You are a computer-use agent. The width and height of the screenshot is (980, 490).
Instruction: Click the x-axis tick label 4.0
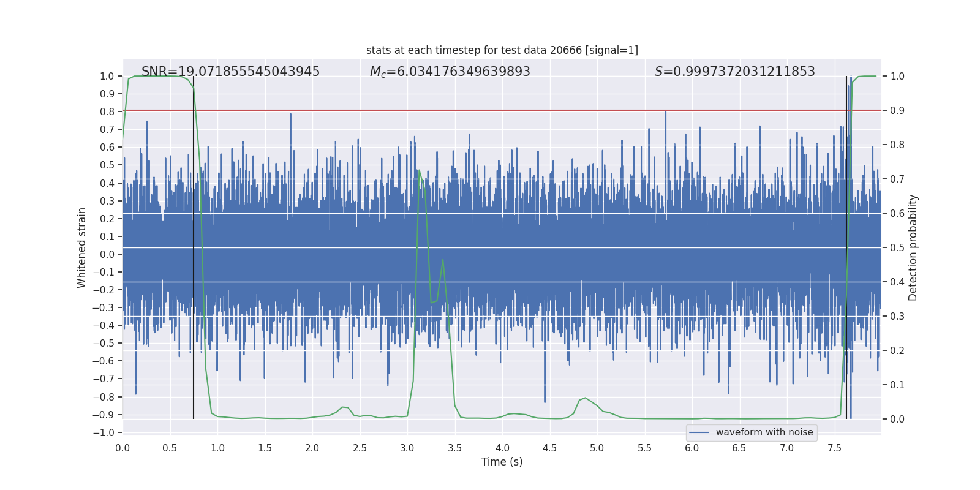(502, 448)
